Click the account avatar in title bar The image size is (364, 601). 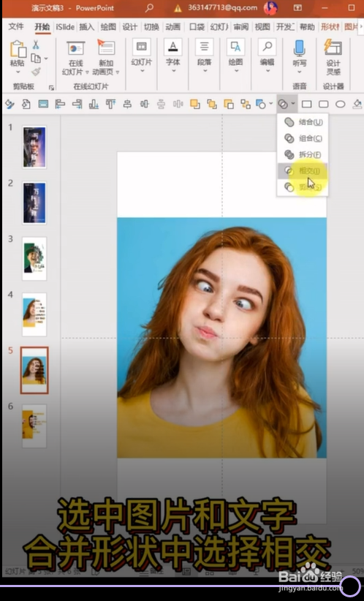coord(270,7)
